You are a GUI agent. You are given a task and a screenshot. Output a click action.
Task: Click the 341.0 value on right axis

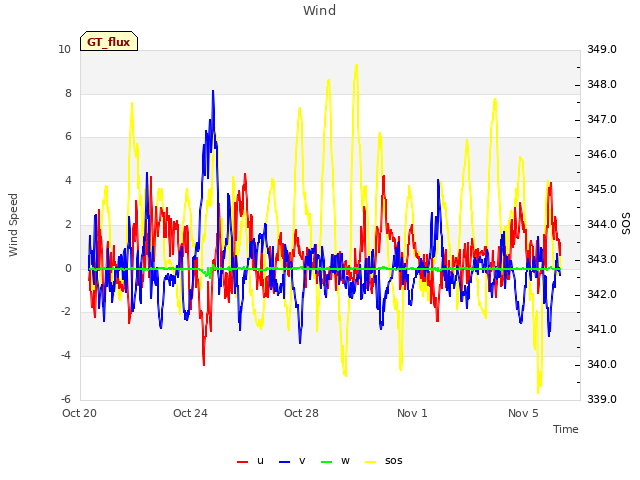(x=602, y=329)
